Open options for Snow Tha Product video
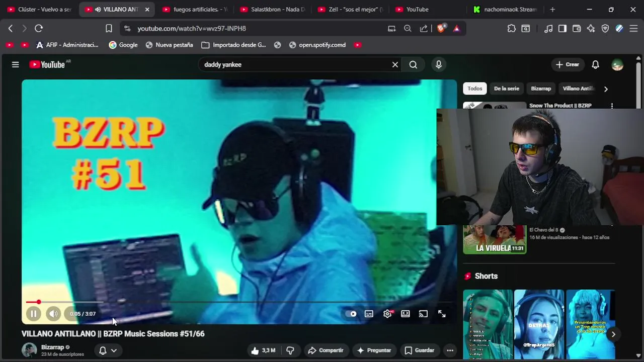 [612, 106]
